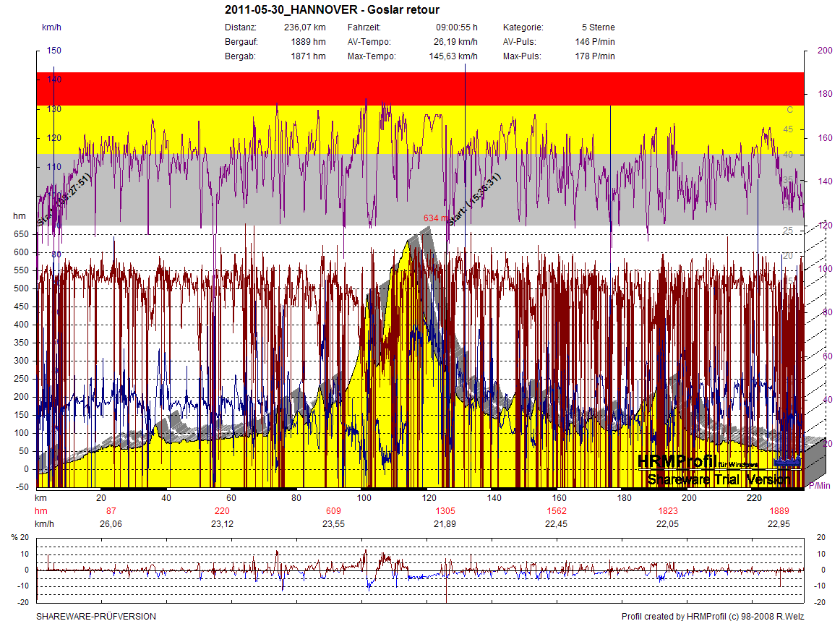Click the Max-Puls value 178 P/min

click(595, 56)
